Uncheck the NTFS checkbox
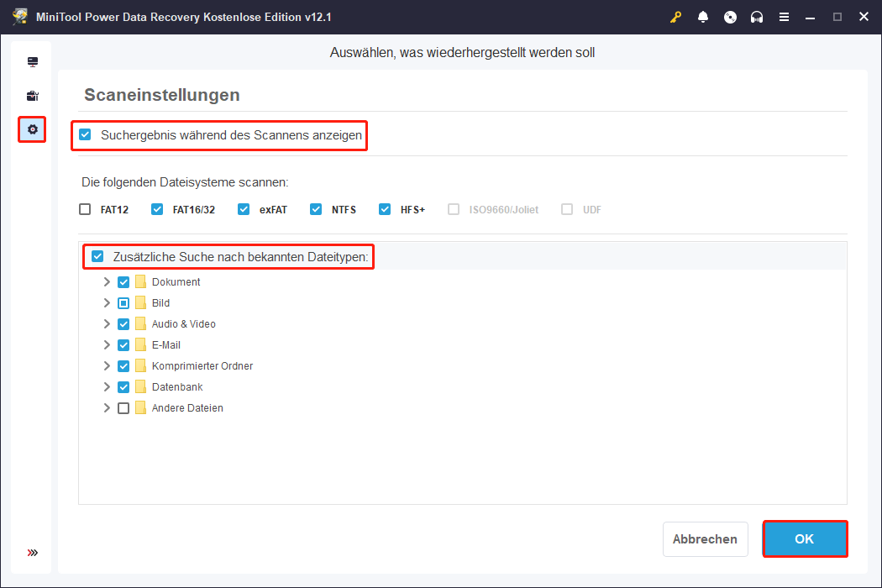882x588 pixels. [316, 209]
